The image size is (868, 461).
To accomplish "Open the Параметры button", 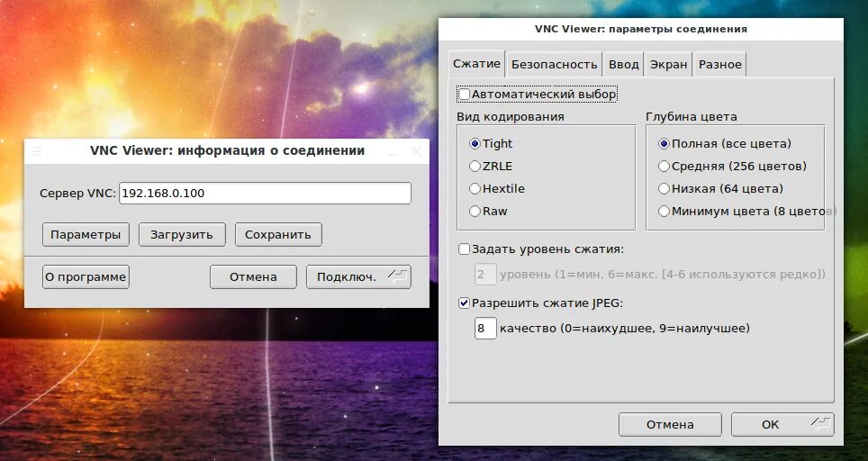I will coord(86,235).
